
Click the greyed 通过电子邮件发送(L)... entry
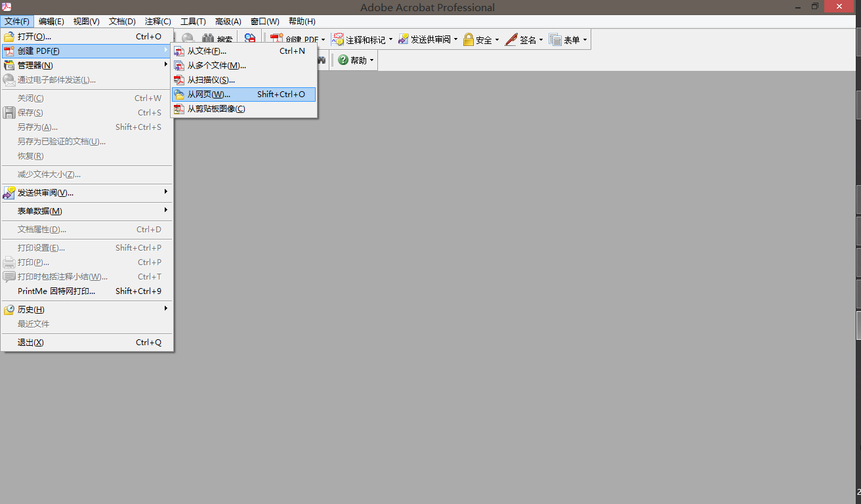[87, 80]
